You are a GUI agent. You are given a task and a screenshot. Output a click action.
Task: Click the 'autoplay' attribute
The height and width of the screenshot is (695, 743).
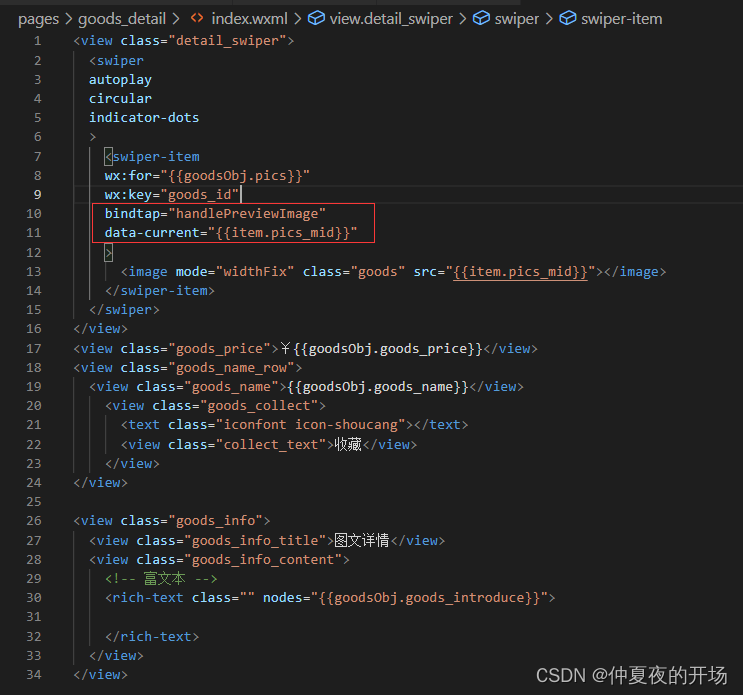tap(120, 80)
